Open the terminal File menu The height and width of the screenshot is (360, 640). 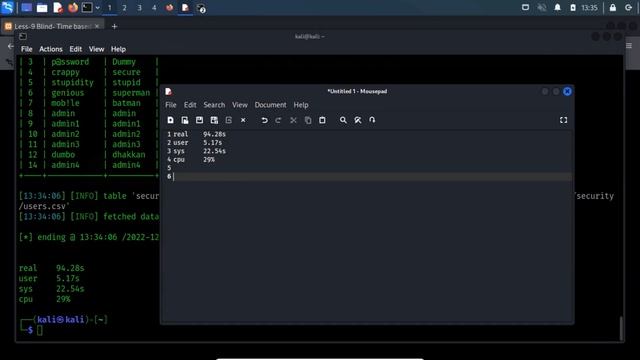[x=27, y=49]
